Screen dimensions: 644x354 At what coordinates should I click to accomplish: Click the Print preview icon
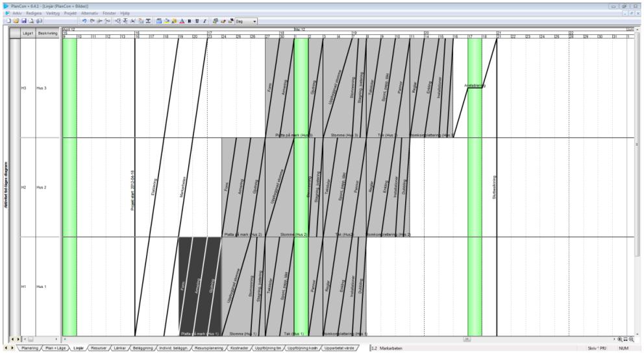click(32, 21)
